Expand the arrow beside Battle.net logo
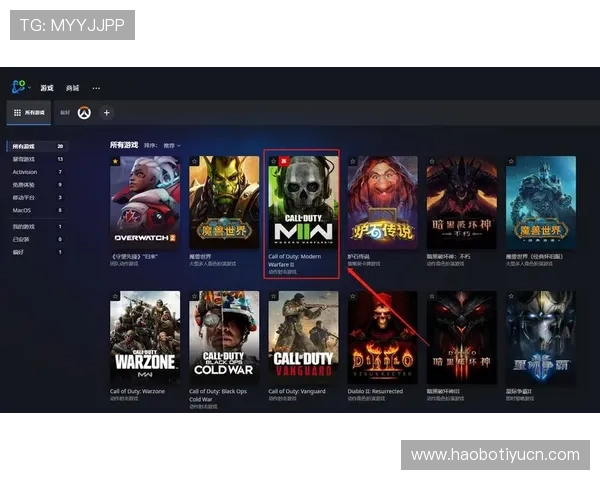600x480 pixels. [30, 88]
